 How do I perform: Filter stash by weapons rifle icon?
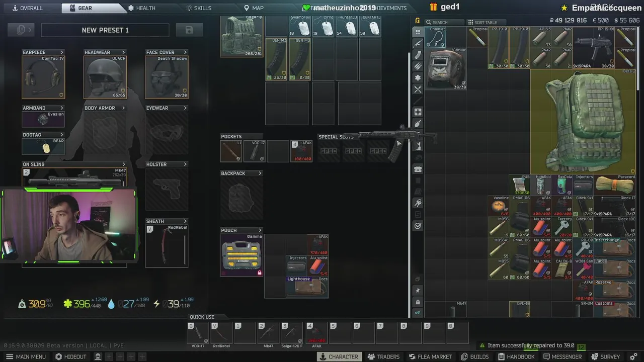(x=418, y=43)
